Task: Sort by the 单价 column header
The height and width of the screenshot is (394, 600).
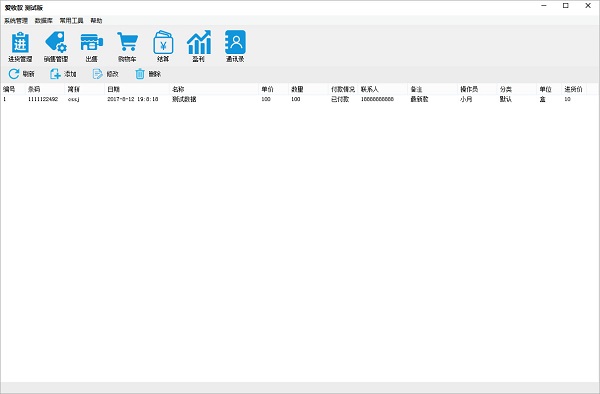Action: coord(274,89)
